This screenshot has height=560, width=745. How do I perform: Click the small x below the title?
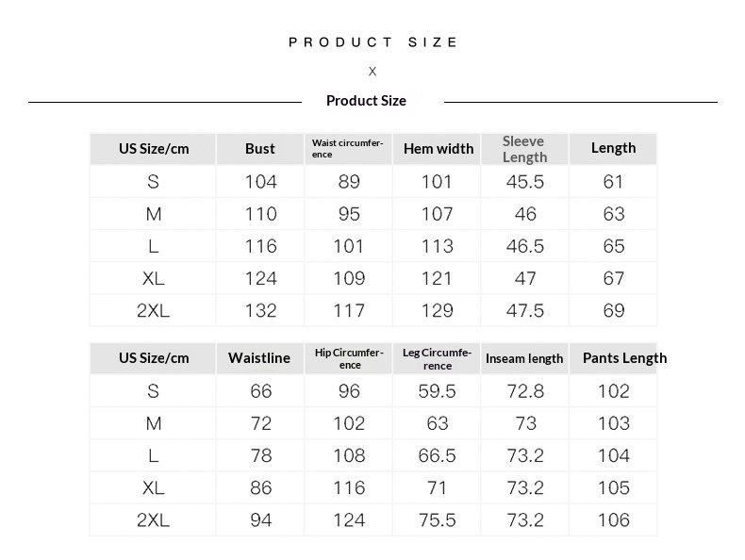[x=372, y=72]
